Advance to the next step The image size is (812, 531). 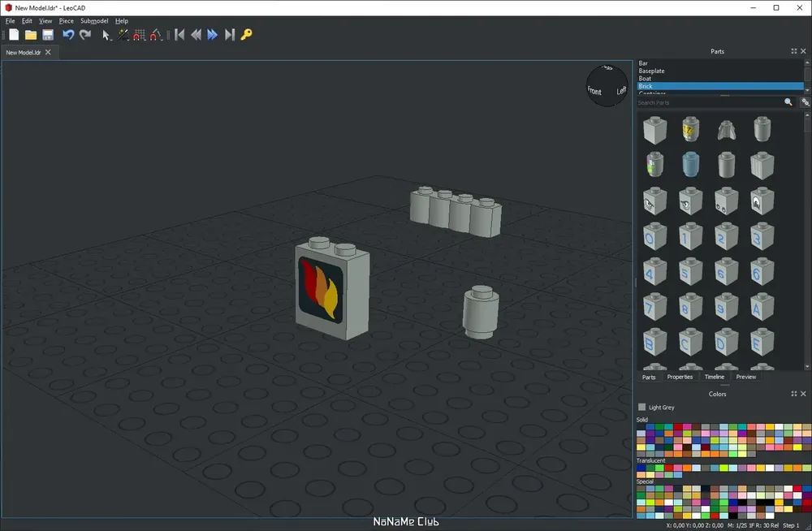(212, 35)
